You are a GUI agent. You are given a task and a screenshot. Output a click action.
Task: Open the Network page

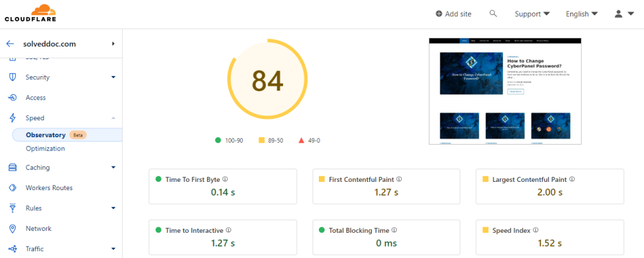38,228
